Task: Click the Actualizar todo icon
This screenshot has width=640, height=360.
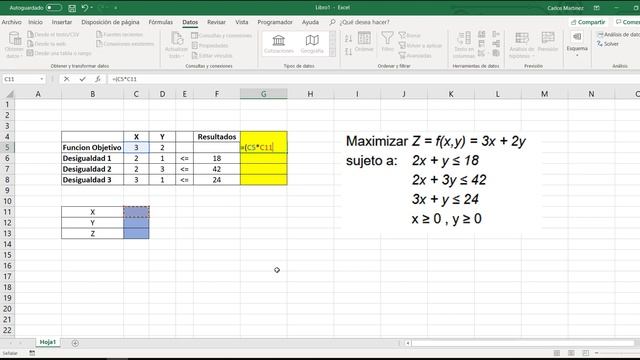Action: click(177, 39)
